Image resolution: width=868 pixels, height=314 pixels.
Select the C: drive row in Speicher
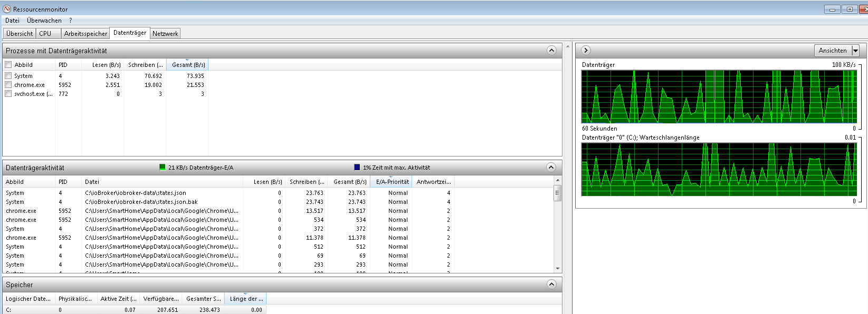click(x=135, y=310)
